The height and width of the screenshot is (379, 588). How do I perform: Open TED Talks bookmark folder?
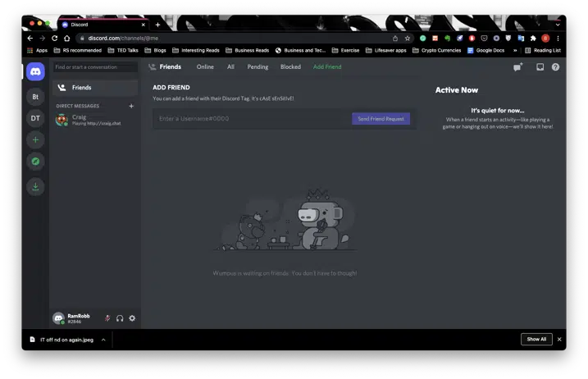123,50
